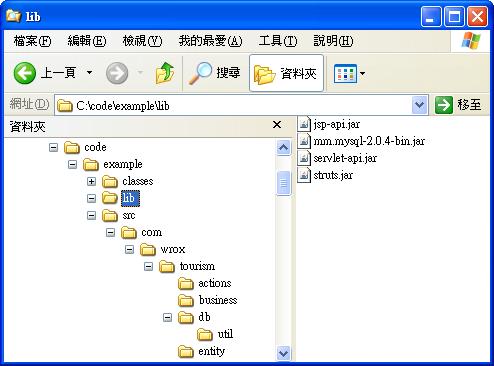Click the servlet-api.jar file icon

click(304, 158)
